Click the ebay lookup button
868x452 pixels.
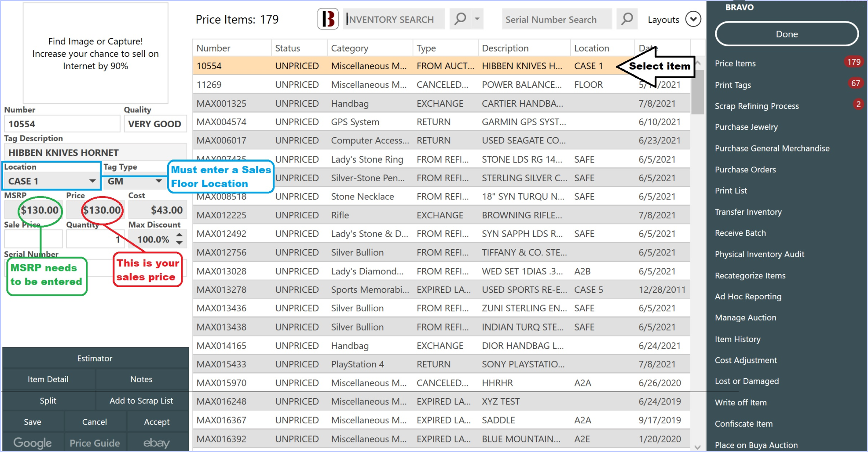click(x=157, y=443)
